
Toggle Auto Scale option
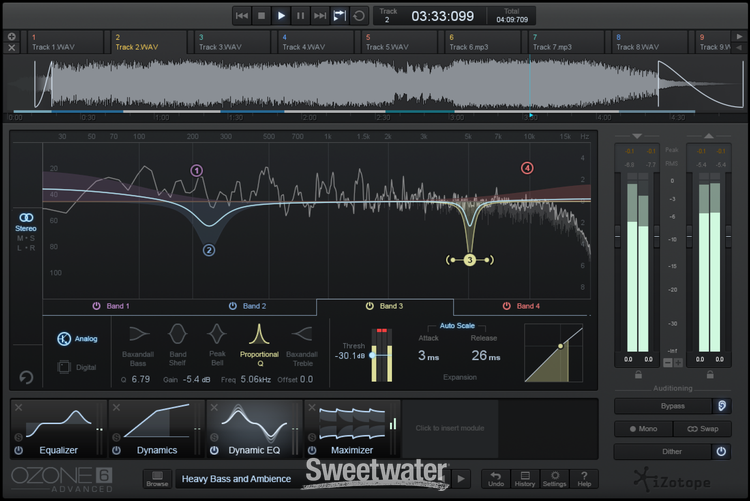coord(457,325)
